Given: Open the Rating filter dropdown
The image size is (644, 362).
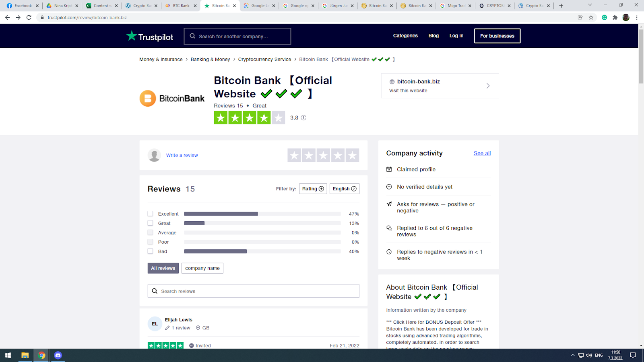Looking at the screenshot, I should click(313, 189).
